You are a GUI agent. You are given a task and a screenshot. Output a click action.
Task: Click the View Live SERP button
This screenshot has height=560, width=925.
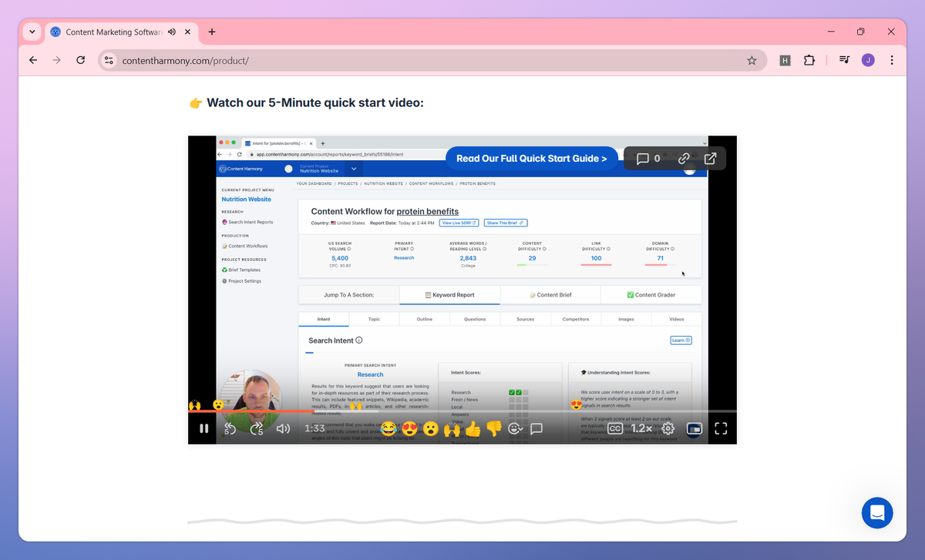(459, 223)
